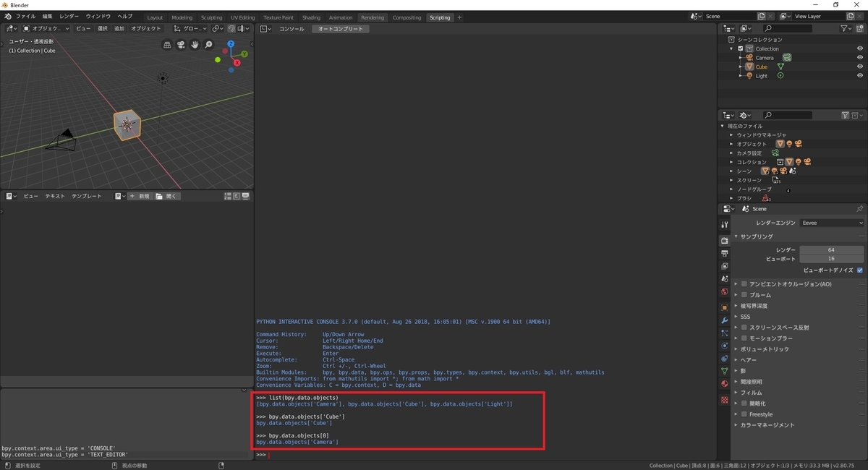Open the Render properties tab icon

725,240
